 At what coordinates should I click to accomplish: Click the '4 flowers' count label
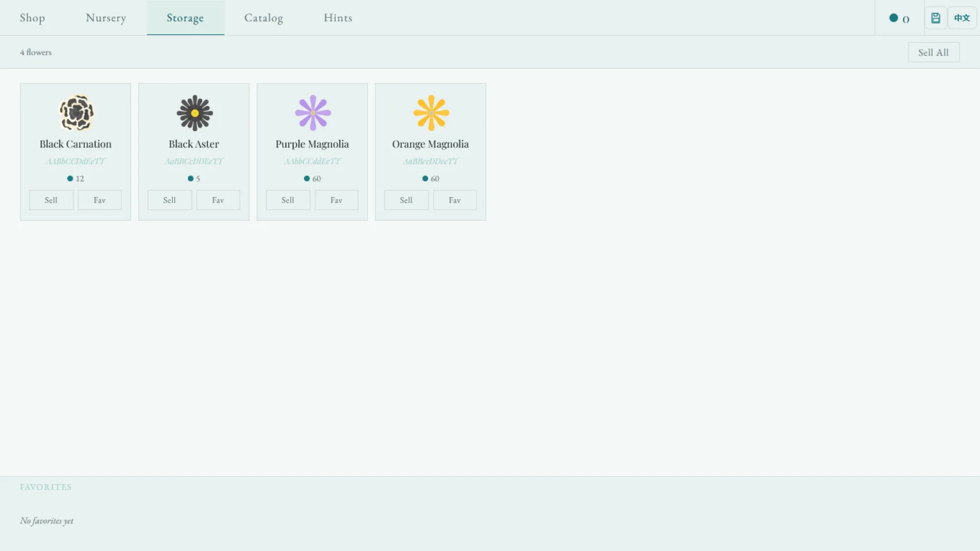[36, 53]
